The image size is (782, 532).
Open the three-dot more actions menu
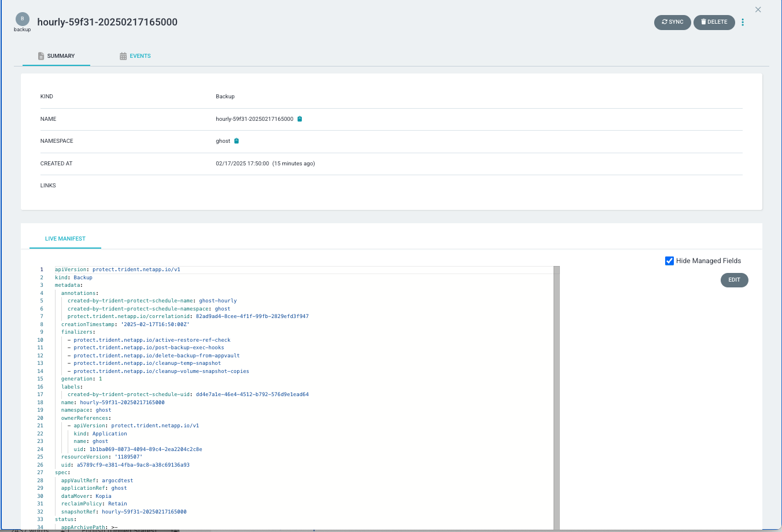click(743, 23)
